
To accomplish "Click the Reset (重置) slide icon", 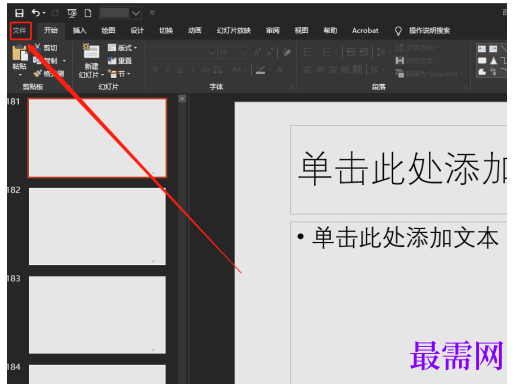I will tap(112, 61).
